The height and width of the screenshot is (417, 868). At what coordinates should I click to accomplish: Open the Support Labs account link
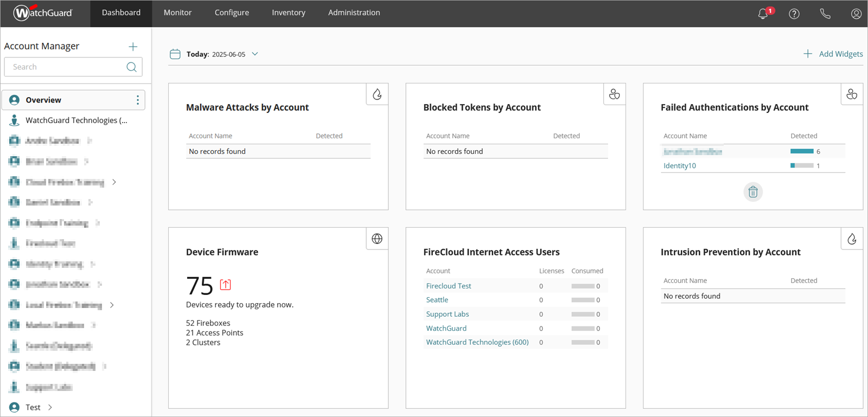point(448,314)
